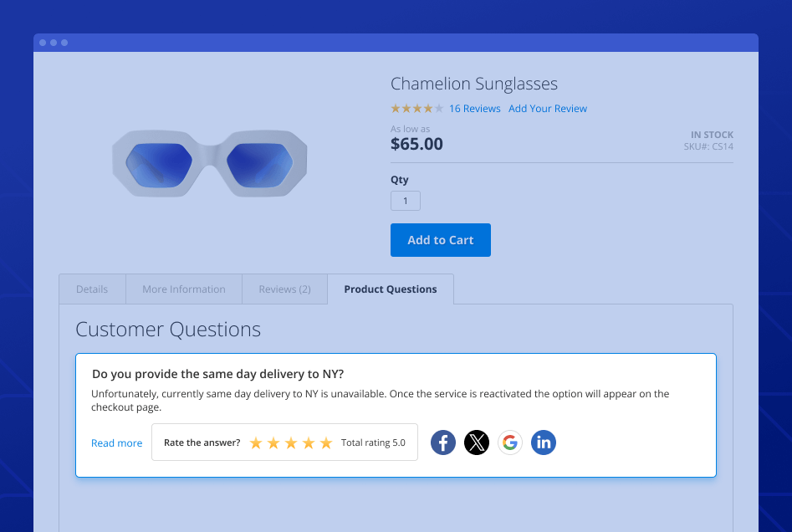
Task: Rate the answer three stars
Action: coord(291,442)
